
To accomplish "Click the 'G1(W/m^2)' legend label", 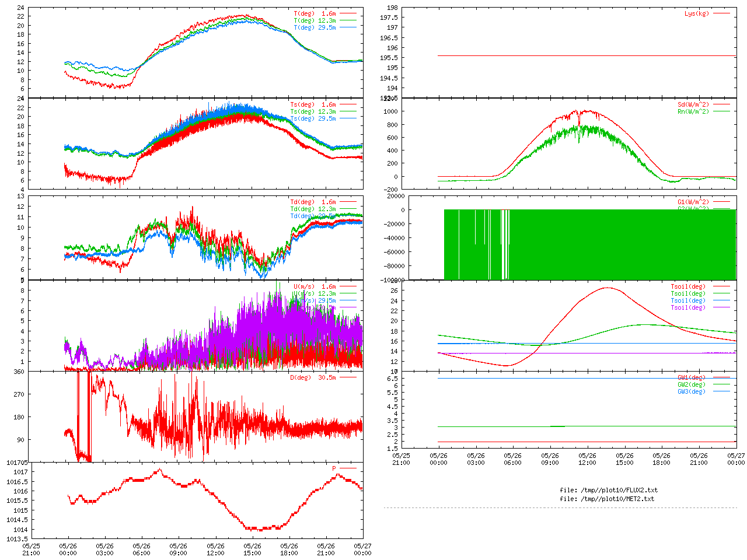I will [693, 202].
